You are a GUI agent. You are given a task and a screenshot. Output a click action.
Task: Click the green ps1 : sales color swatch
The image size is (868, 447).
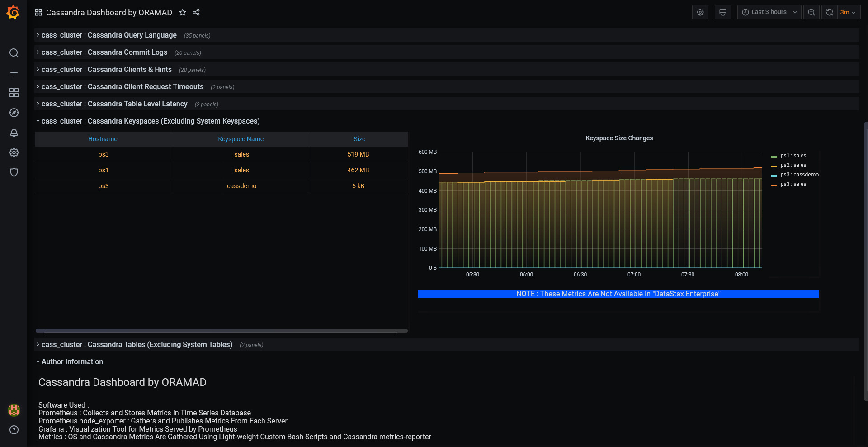point(774,157)
